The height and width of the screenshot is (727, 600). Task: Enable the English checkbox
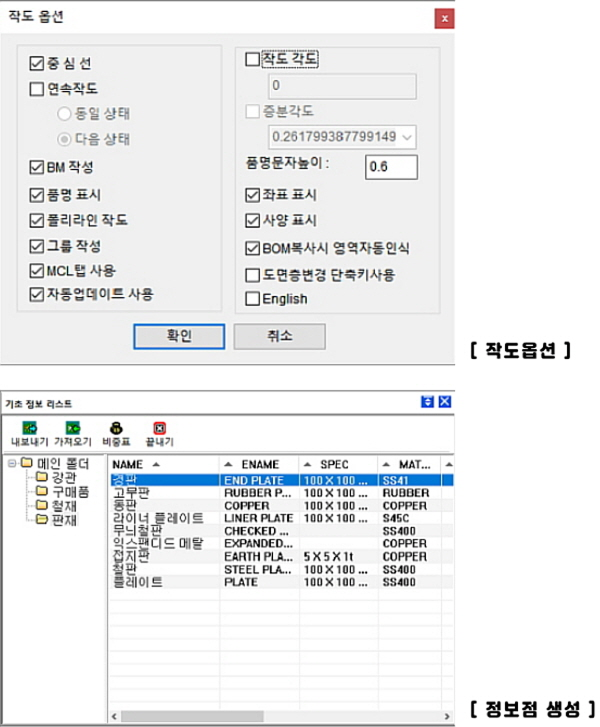pos(252,299)
